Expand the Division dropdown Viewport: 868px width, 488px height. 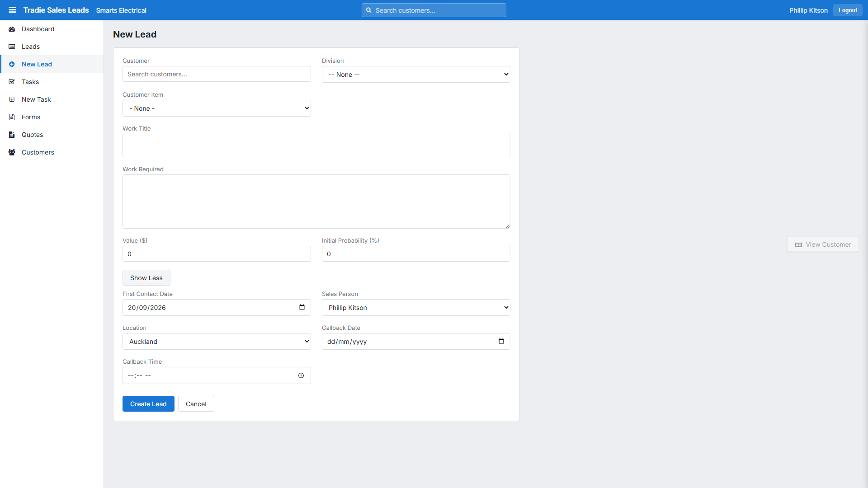416,75
